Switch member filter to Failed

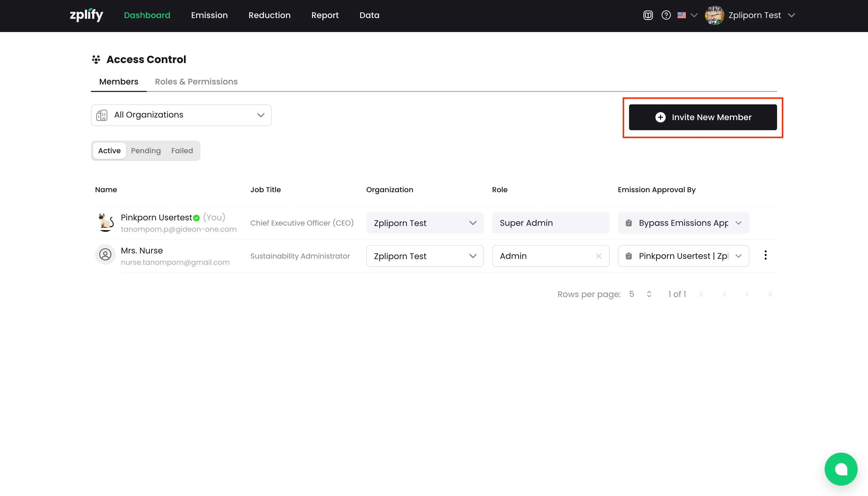(x=182, y=151)
